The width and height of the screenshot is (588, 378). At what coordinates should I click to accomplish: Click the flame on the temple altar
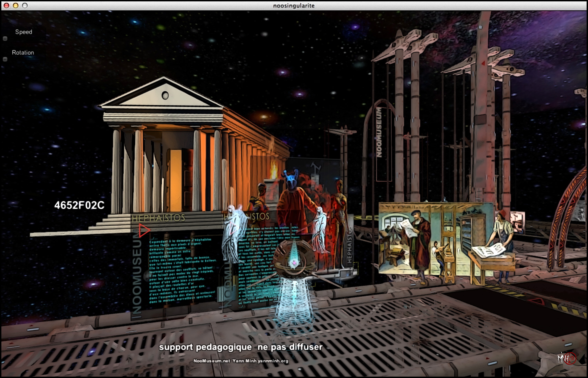click(x=273, y=169)
